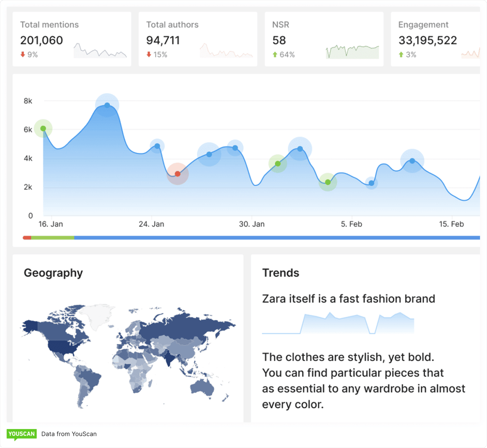Click the red segment of the sentiment bar
The image size is (487, 448).
[x=27, y=238]
